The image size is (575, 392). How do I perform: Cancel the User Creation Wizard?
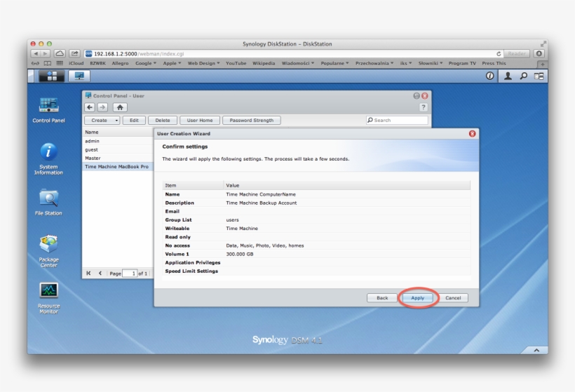click(x=453, y=298)
